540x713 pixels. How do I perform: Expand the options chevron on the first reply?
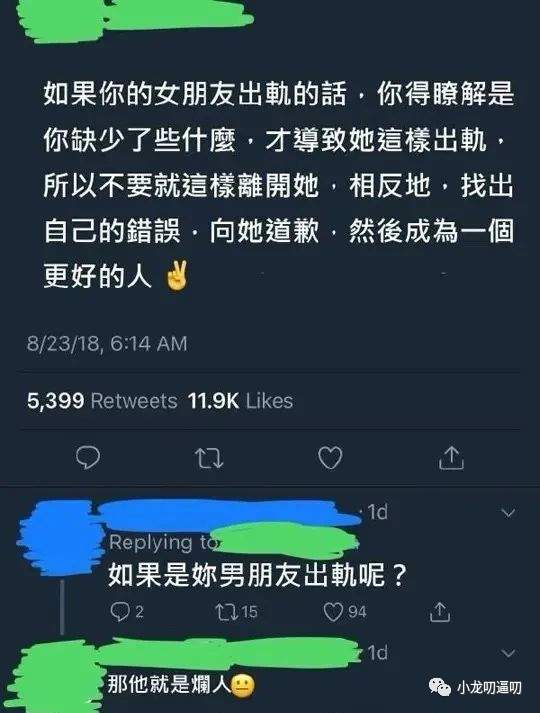[508, 513]
